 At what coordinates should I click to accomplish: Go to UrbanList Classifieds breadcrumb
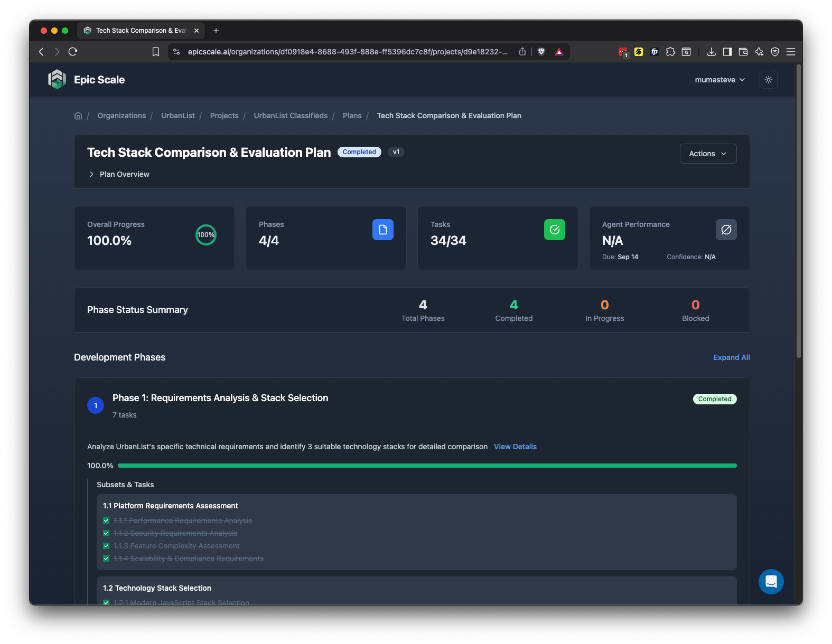click(291, 116)
